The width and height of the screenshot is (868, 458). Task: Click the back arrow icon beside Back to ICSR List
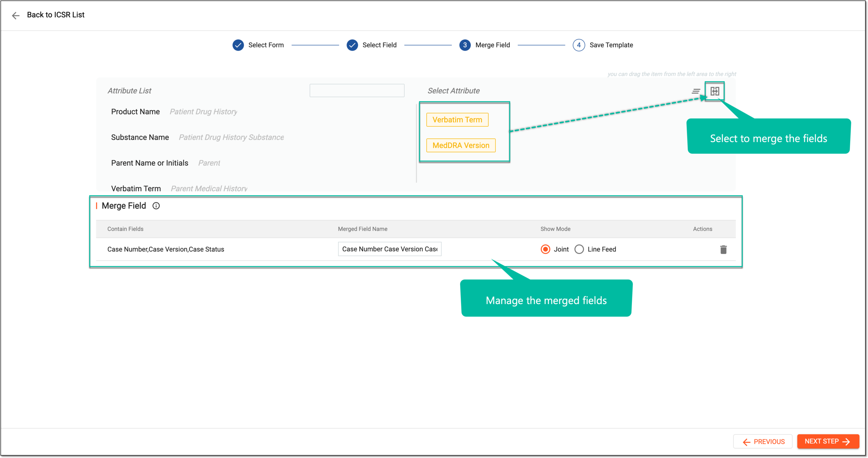[x=16, y=15]
